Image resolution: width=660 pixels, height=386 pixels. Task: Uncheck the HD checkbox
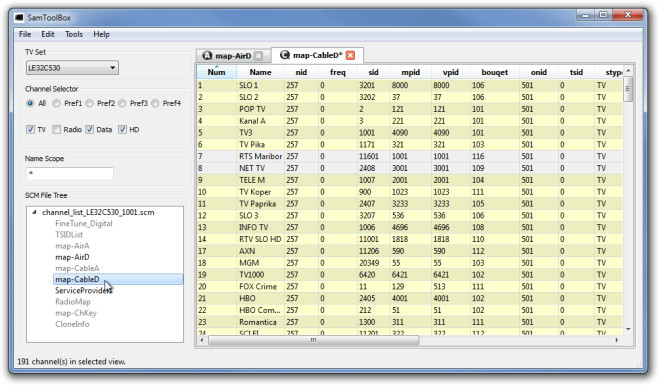(x=122, y=129)
